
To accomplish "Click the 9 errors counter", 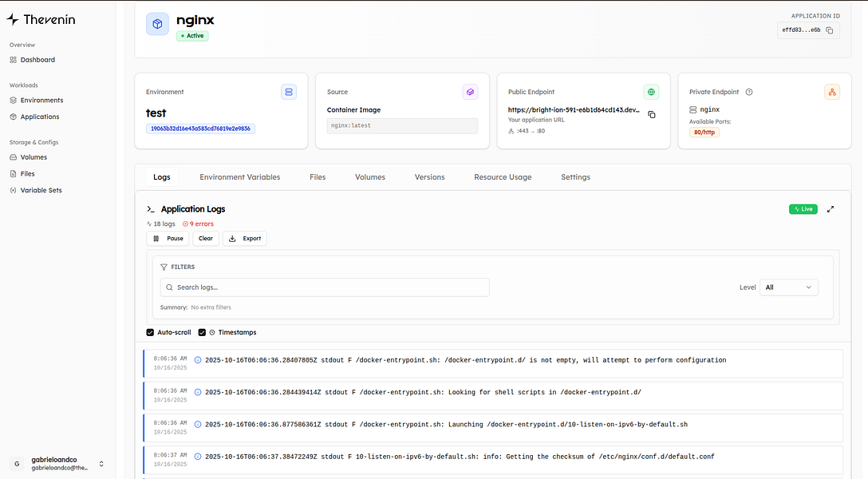I will [198, 224].
